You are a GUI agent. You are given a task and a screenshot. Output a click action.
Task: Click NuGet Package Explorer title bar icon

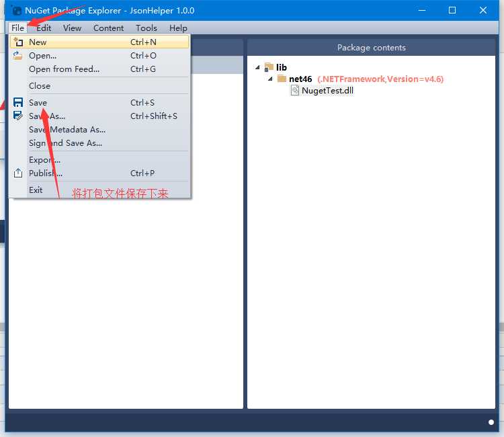[x=16, y=10]
